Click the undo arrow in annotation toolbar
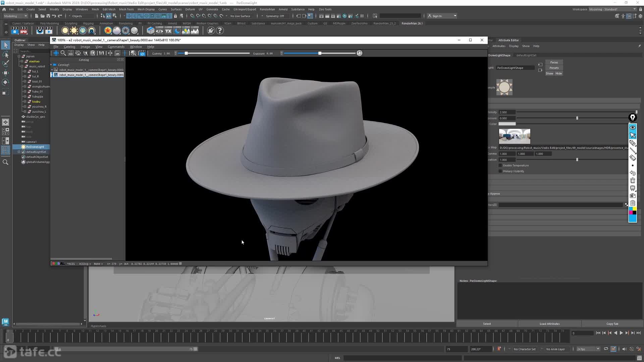 coord(633,173)
